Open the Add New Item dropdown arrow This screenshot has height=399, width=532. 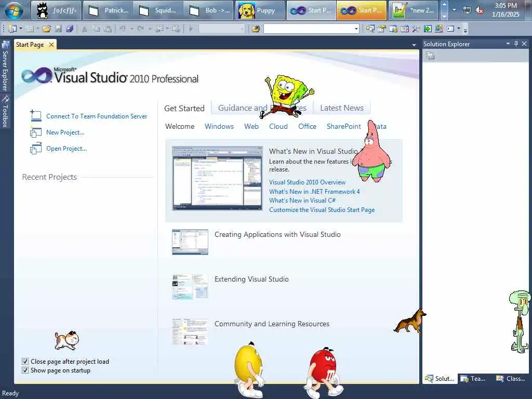point(37,29)
